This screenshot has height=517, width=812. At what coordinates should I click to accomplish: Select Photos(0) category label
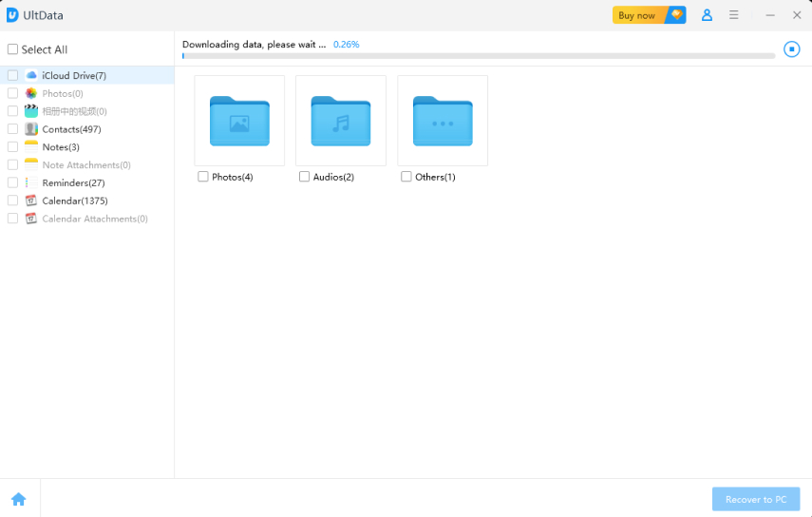point(63,93)
